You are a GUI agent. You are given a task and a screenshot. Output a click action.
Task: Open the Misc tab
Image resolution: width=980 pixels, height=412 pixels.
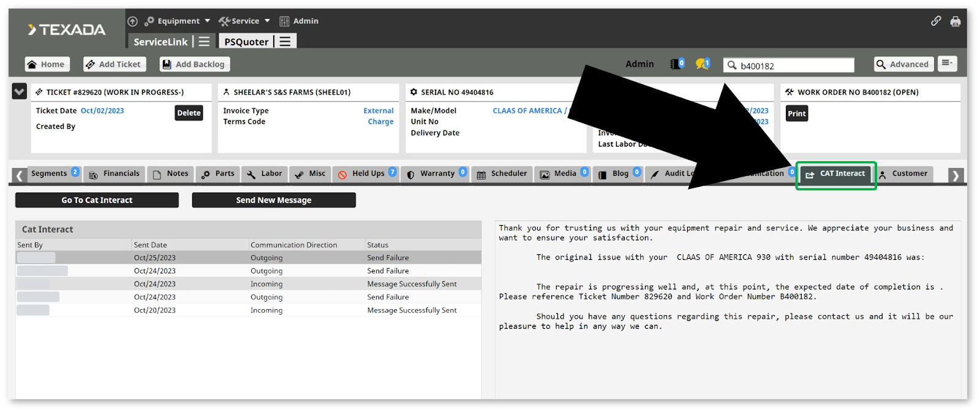point(310,174)
